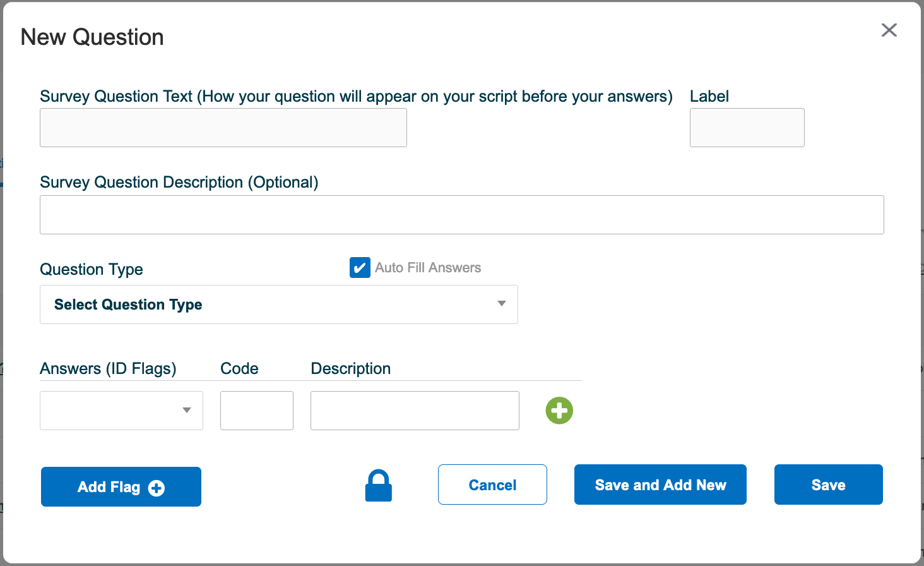This screenshot has height=566, width=924.
Task: Click the circular add-answer icon beside Description
Action: pyautogui.click(x=559, y=411)
